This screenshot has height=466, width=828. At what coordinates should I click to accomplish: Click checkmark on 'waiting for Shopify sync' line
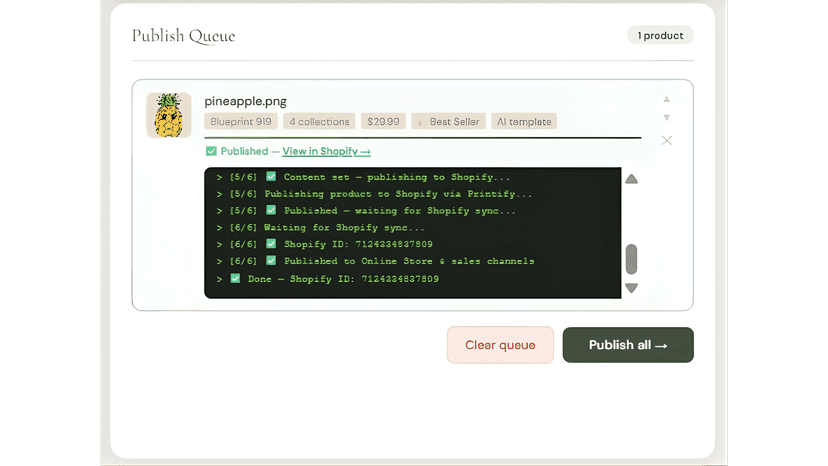271,210
